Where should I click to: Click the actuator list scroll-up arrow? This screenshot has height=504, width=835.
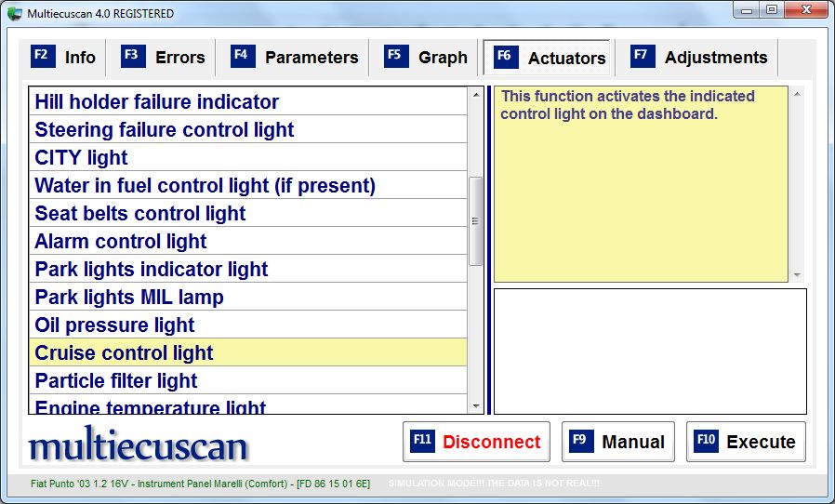(475, 95)
